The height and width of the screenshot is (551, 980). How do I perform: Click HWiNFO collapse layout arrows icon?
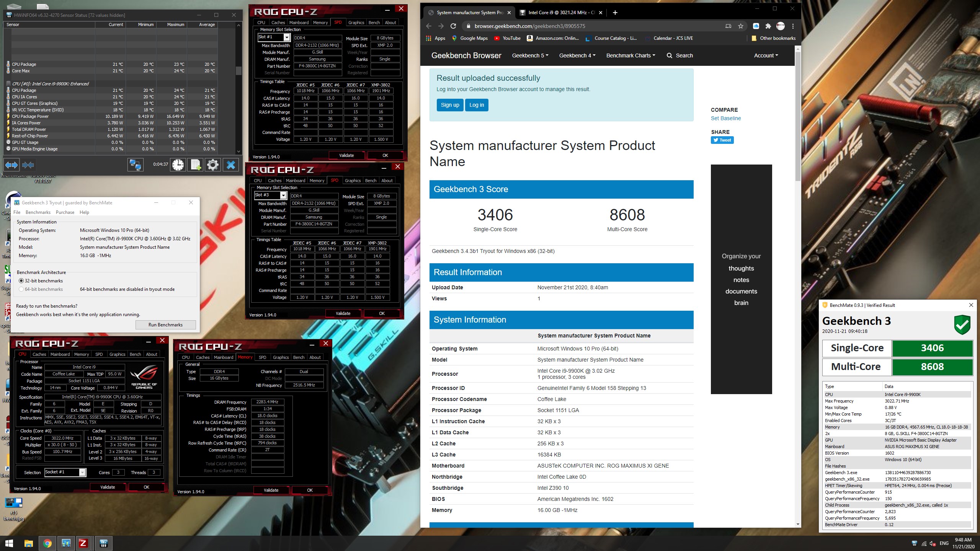28,165
